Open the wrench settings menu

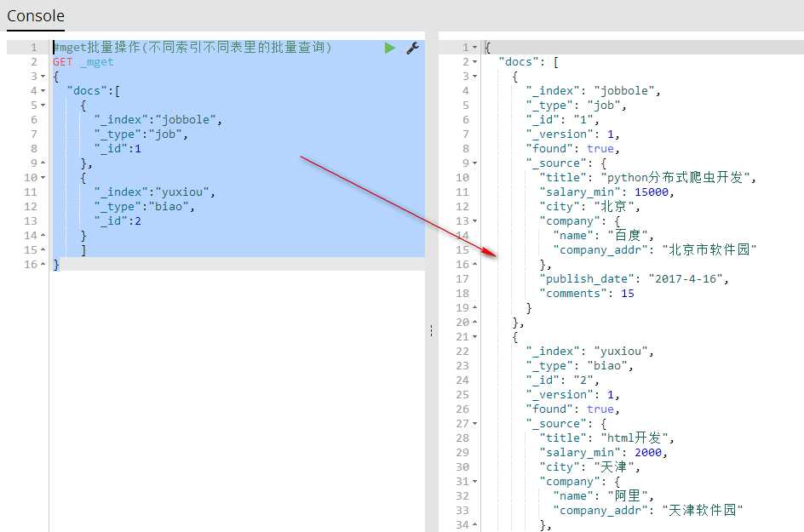click(413, 49)
